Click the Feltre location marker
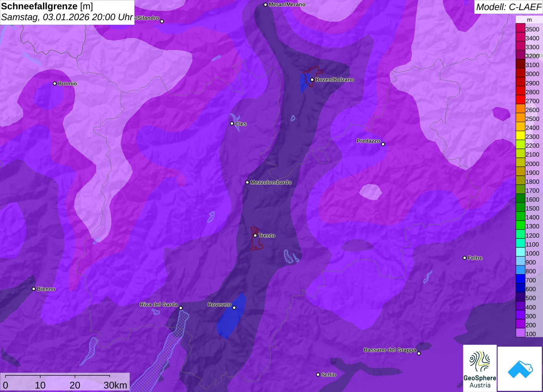The image size is (543, 392). (x=465, y=258)
